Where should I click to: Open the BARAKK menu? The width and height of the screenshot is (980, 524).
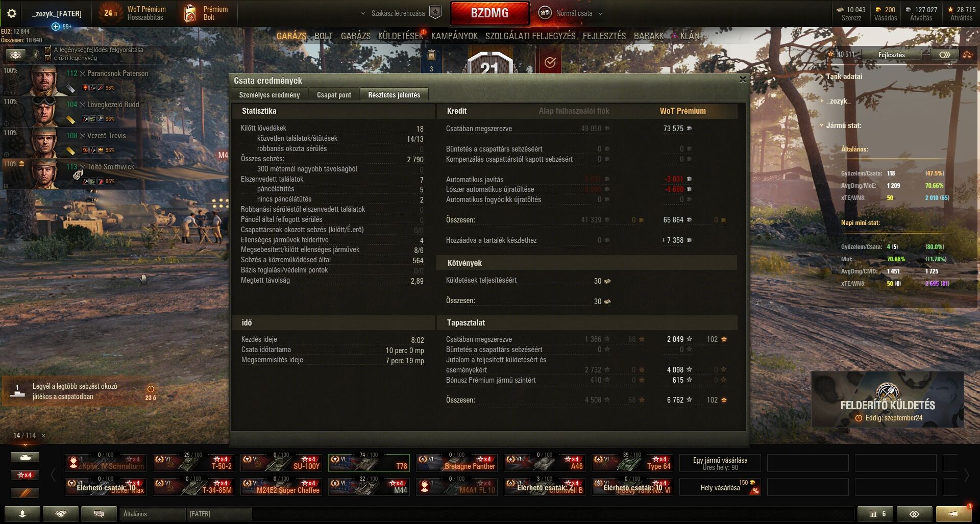(x=649, y=36)
